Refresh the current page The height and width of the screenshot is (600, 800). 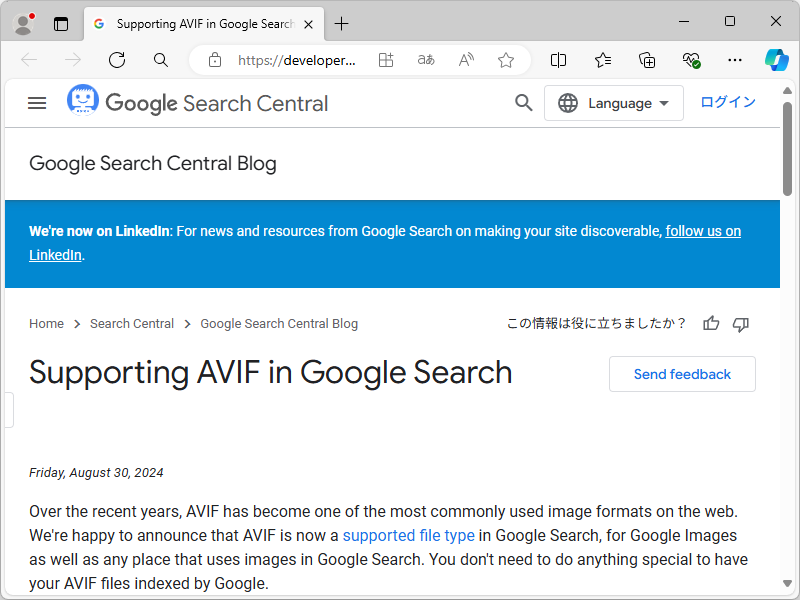pos(116,60)
